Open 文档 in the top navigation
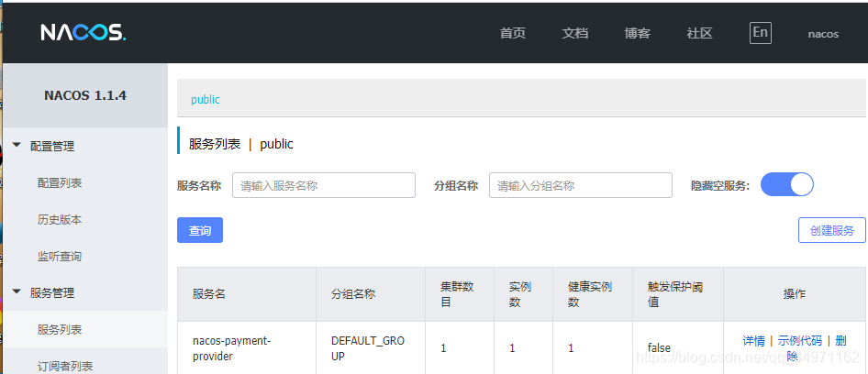This screenshot has width=868, height=374. (x=574, y=33)
